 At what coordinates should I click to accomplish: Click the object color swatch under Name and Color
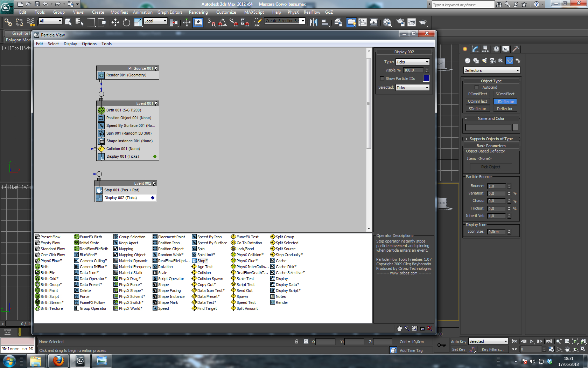(515, 128)
